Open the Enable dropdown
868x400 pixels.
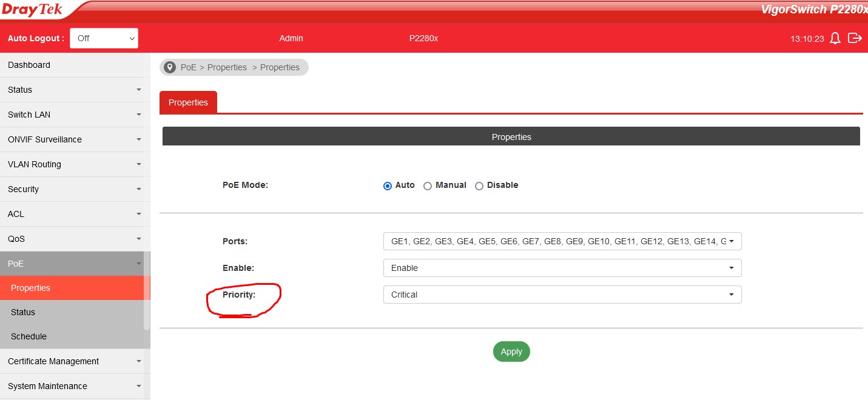(562, 268)
